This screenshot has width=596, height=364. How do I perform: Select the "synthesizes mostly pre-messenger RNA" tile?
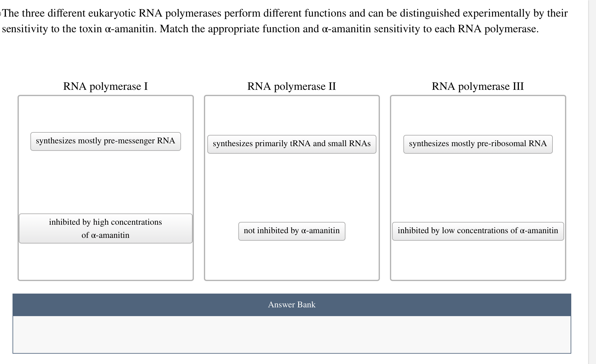coord(106,141)
